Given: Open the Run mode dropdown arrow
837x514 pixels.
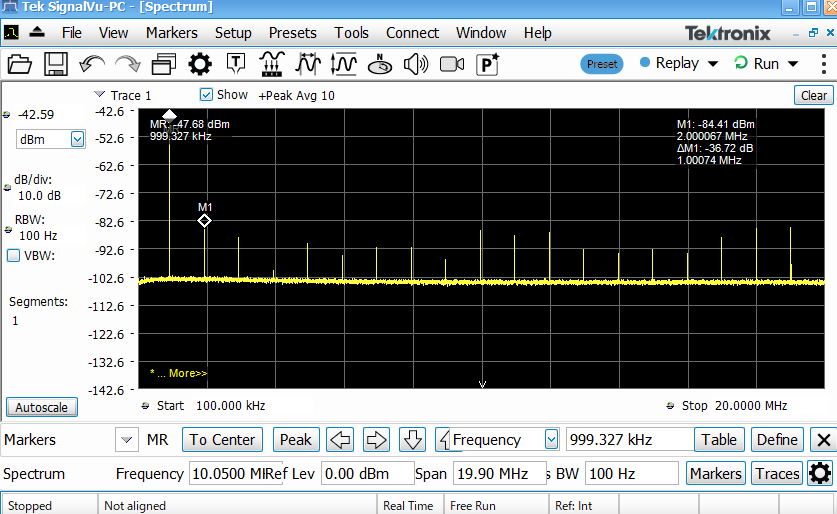Looking at the screenshot, I should (x=793, y=64).
